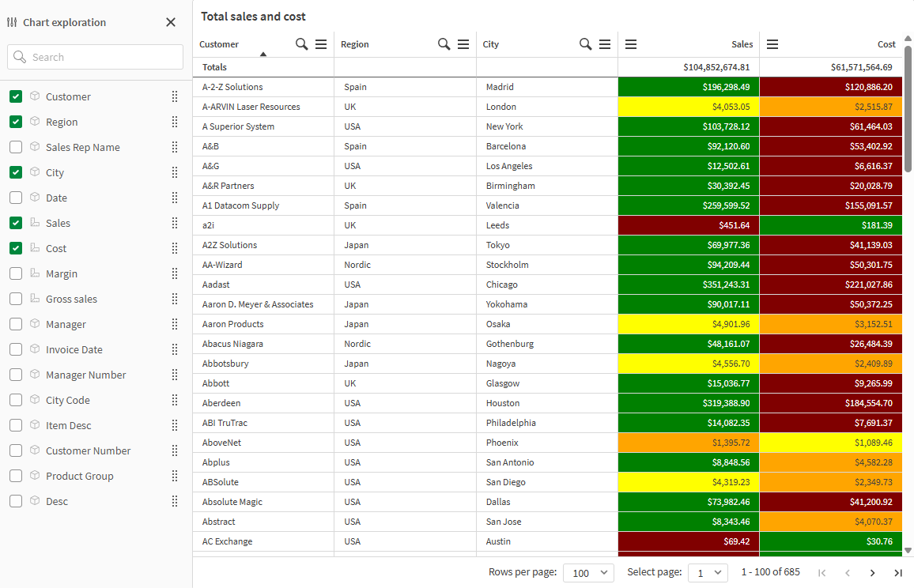
Task: Open search for the City column
Action: 585,44
